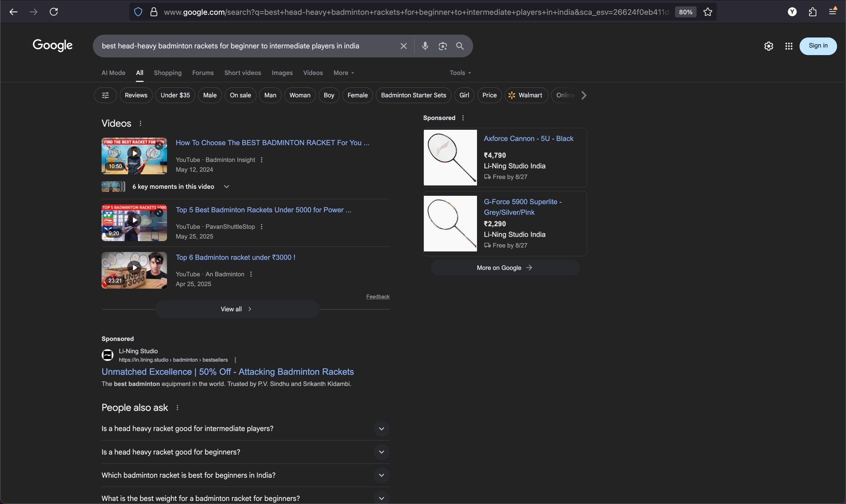Start voice search with the microphone icon
846x504 pixels.
click(x=425, y=46)
